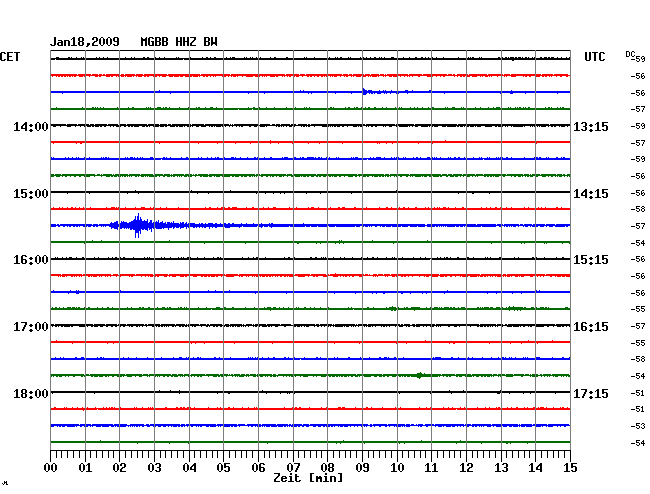Select the 08 minute axis label
Image resolution: width=650 pixels, height=494 pixels.
pyautogui.click(x=327, y=467)
